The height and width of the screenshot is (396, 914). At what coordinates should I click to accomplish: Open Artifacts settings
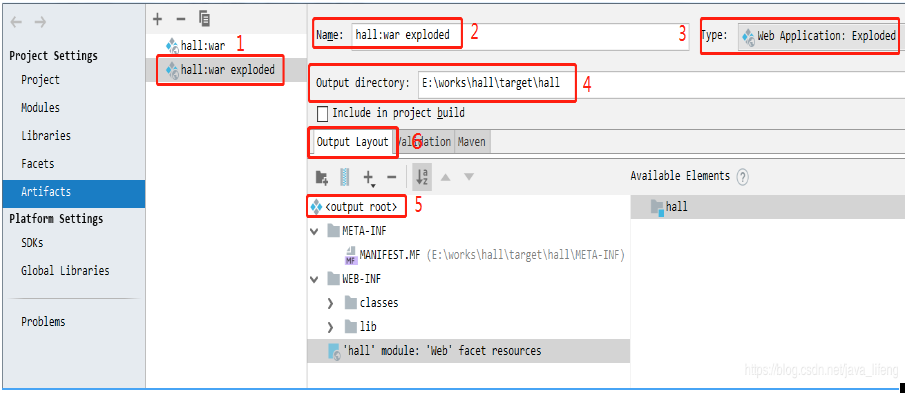coord(74,194)
